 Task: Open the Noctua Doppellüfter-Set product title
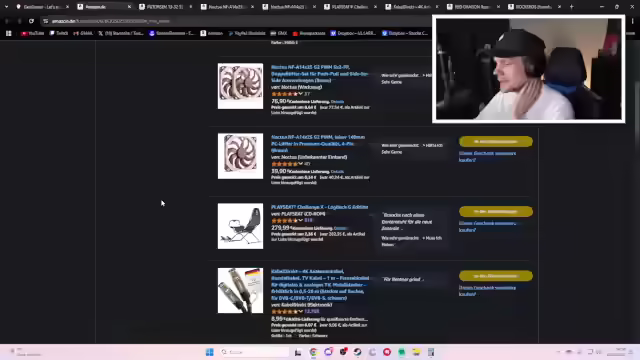(x=320, y=73)
